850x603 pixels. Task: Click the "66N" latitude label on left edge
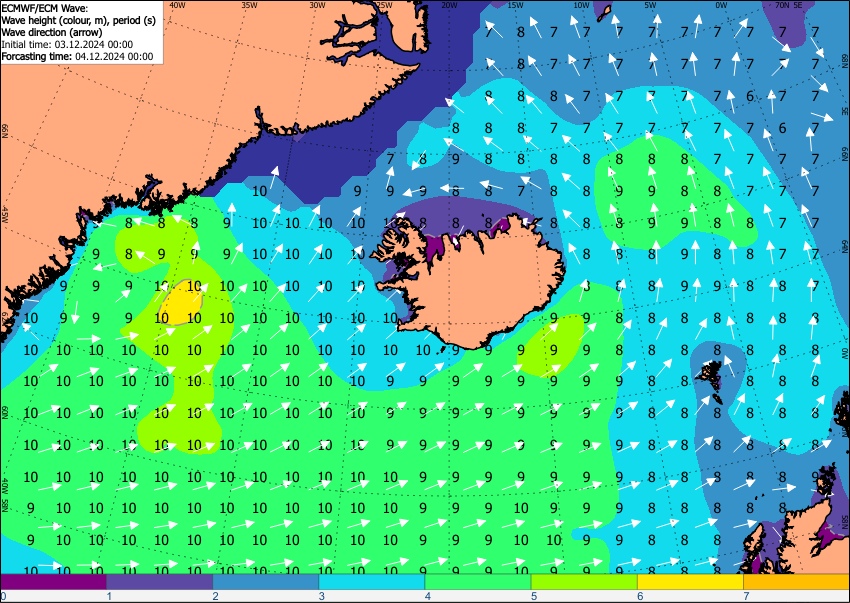tap(5, 131)
